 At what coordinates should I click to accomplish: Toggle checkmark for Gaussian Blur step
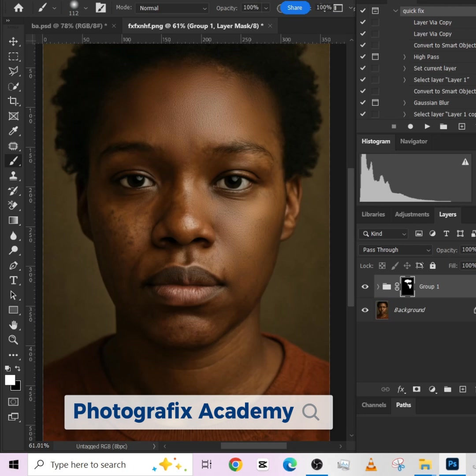click(x=363, y=103)
